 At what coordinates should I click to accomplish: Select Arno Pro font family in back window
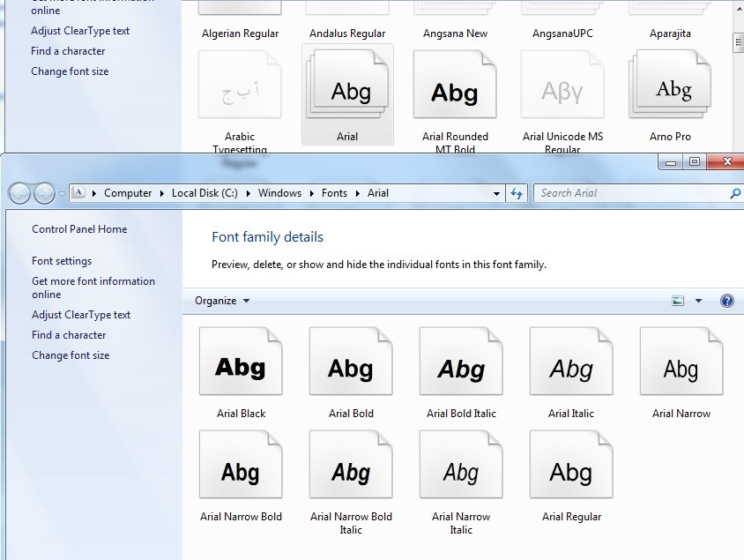tap(670, 85)
